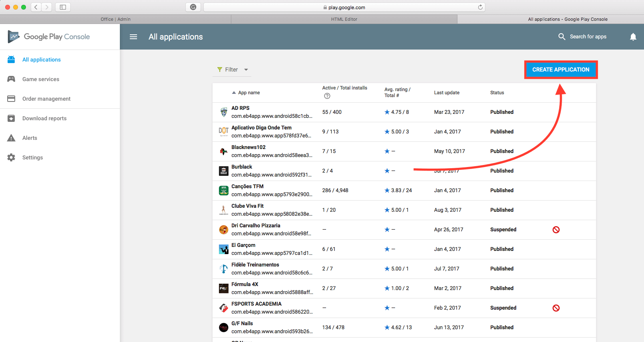Click the Dri Carvalho Pizzaria app icon
644x342 pixels.
(224, 230)
